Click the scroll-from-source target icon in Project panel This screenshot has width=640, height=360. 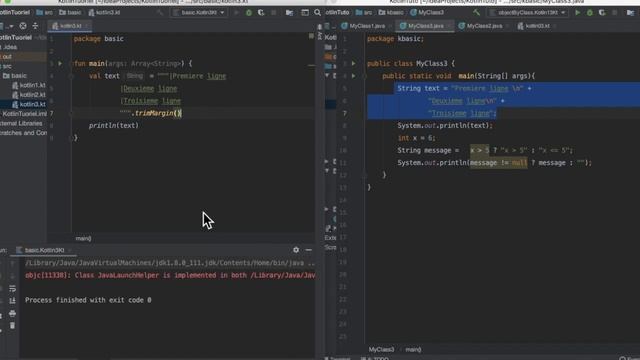click(23, 26)
